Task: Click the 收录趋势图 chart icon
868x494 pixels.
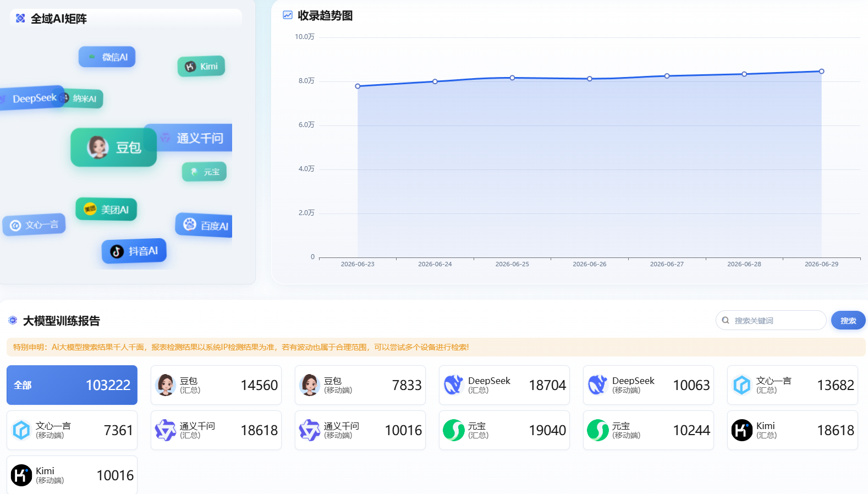Action: pyautogui.click(x=288, y=15)
